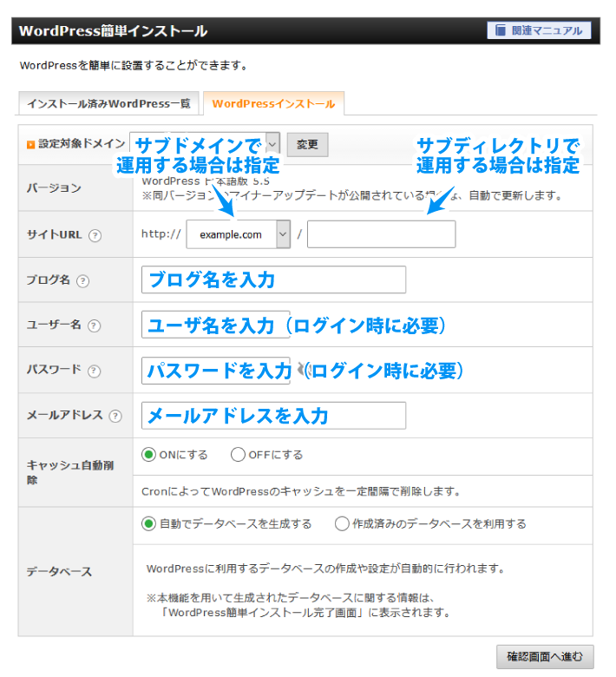Click the バージョン row label
The image size is (616, 677).
(x=54, y=188)
